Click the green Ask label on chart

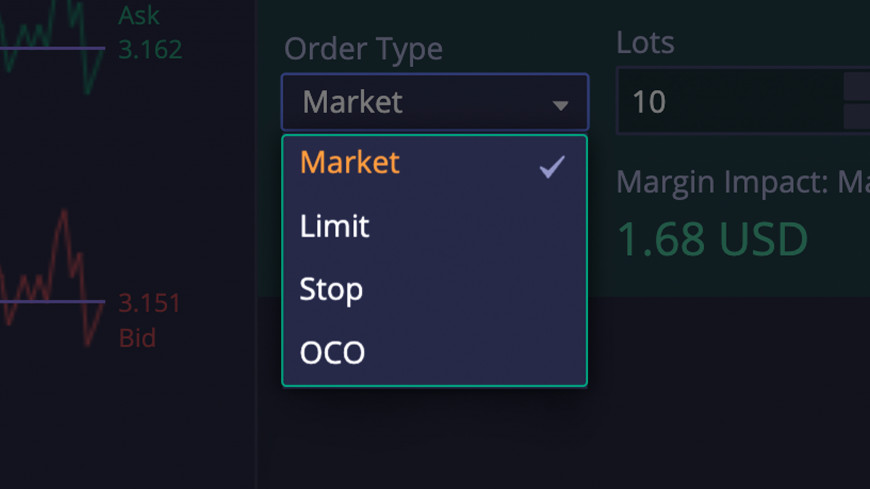point(139,15)
